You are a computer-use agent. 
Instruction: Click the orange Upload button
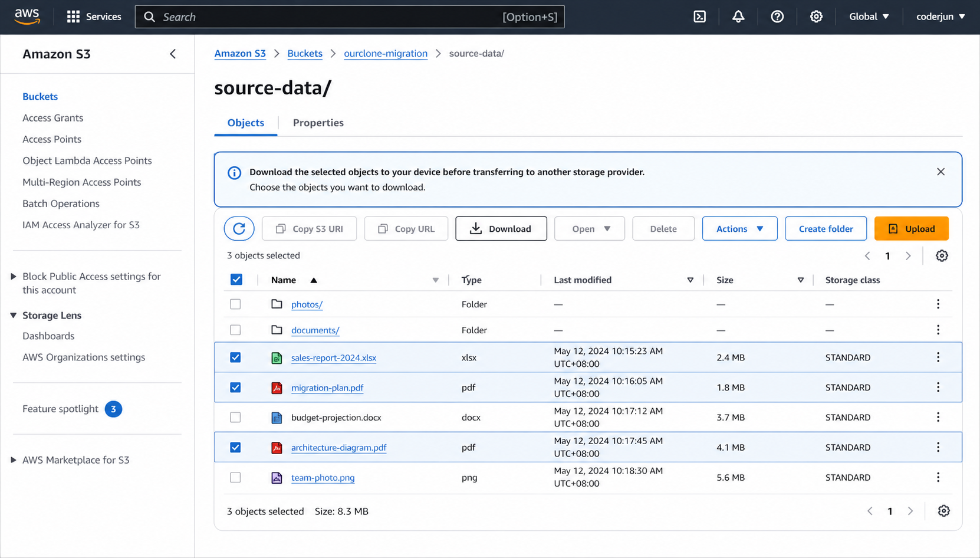click(x=912, y=228)
